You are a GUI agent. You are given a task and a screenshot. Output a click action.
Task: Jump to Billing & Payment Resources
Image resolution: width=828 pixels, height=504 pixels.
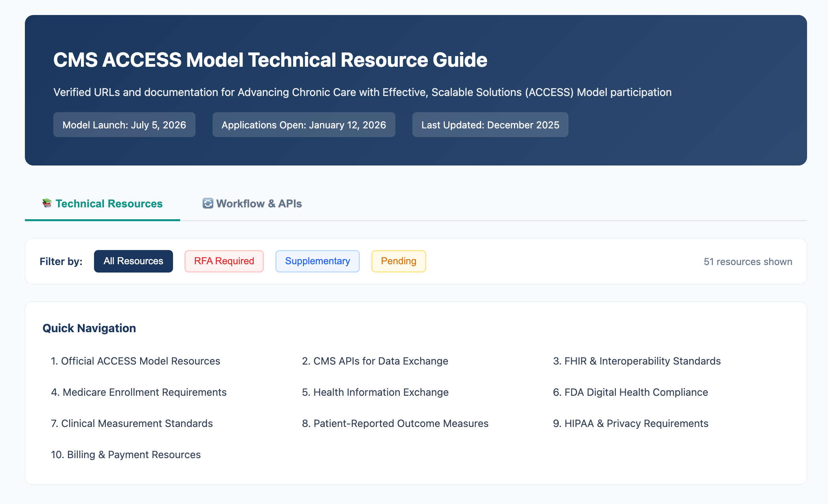tap(126, 455)
